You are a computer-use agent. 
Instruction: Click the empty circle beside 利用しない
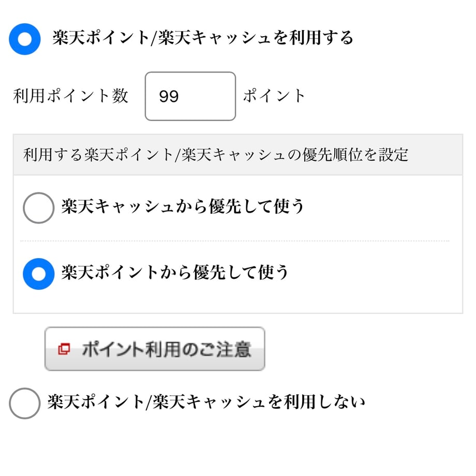[x=24, y=403]
